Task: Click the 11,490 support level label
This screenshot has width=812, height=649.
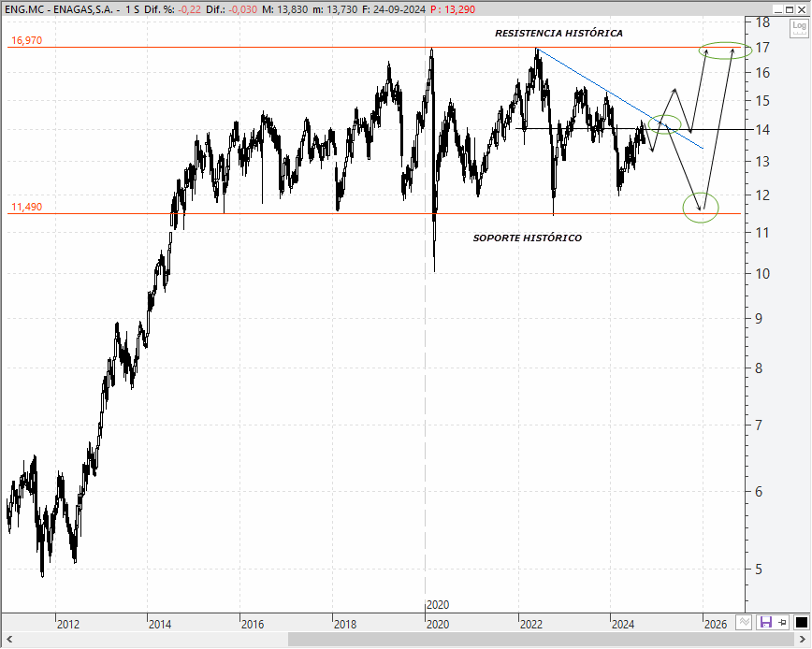Action: click(27, 207)
